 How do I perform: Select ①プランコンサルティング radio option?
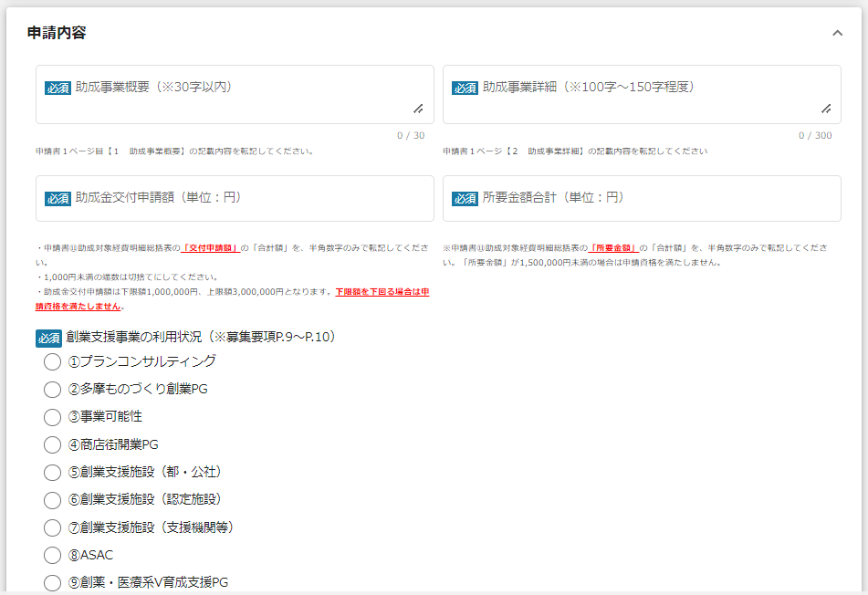(x=53, y=362)
